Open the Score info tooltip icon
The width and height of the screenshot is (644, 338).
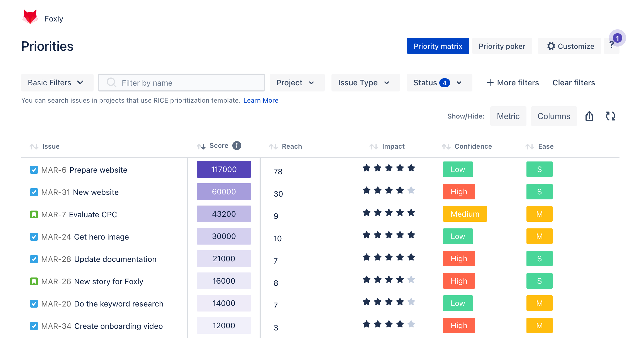coord(237,146)
